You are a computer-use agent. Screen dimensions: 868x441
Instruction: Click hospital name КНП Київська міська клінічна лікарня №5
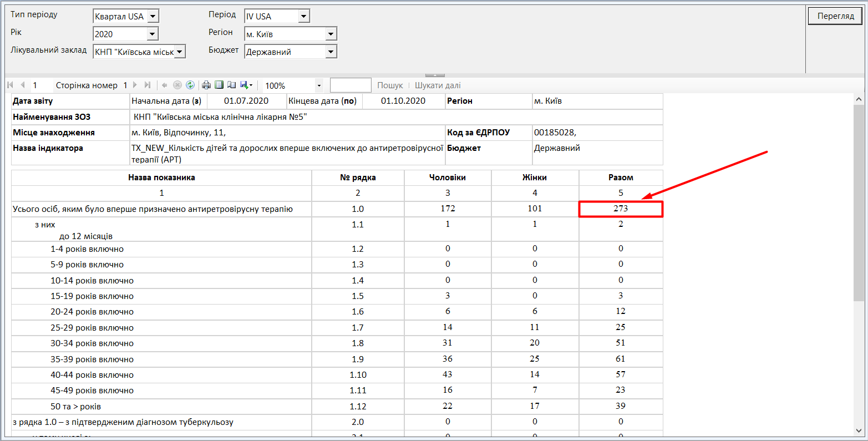tap(220, 117)
